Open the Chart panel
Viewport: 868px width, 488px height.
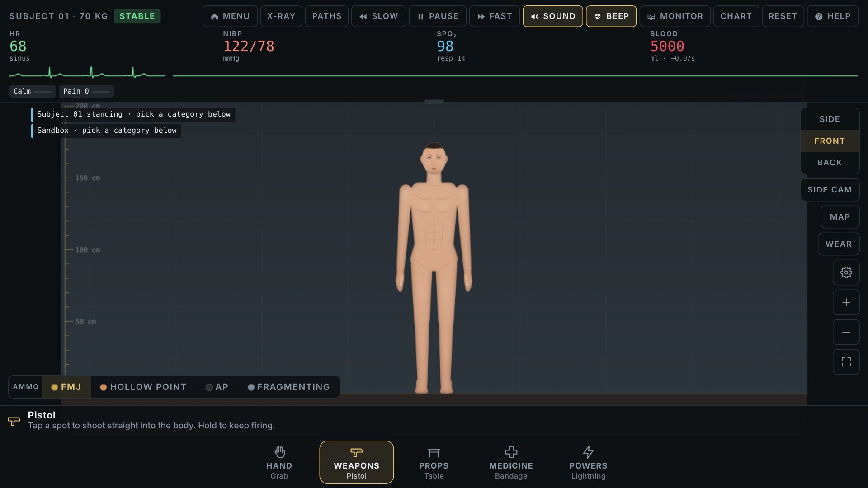(x=736, y=16)
